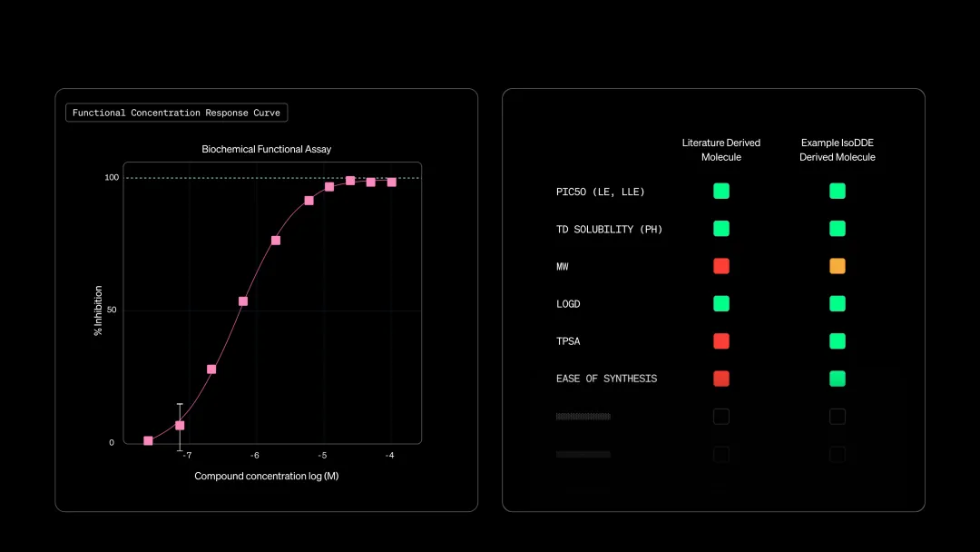The width and height of the screenshot is (980, 552).
Task: Click the -4 tick label on the concentration axis
Action: [389, 456]
